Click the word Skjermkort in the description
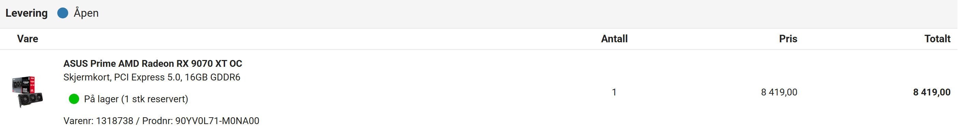 87,77
